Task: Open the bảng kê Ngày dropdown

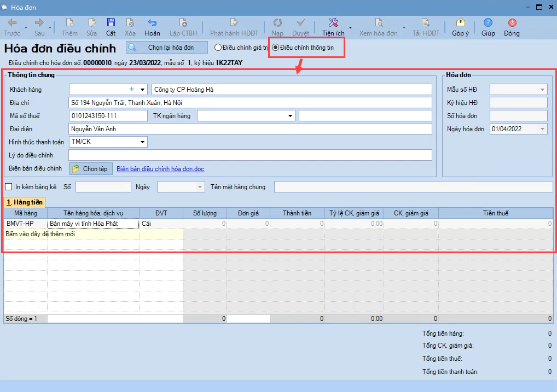Action: (x=200, y=187)
